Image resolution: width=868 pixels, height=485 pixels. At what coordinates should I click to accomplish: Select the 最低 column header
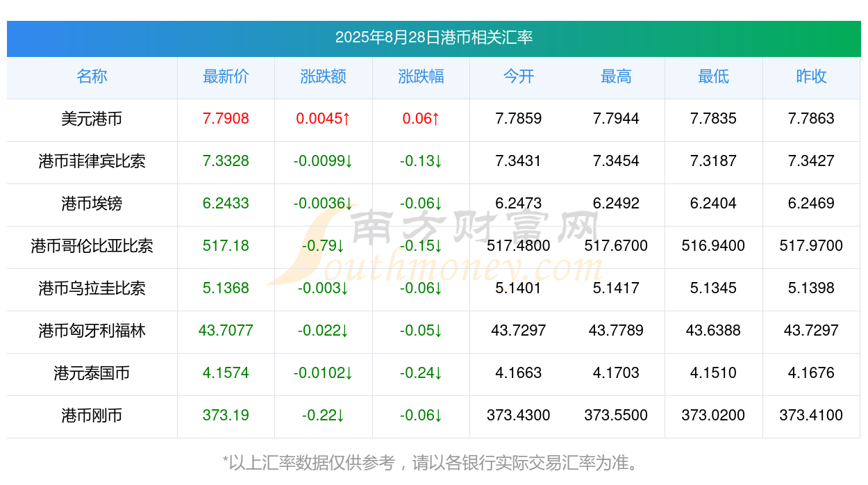tap(714, 76)
